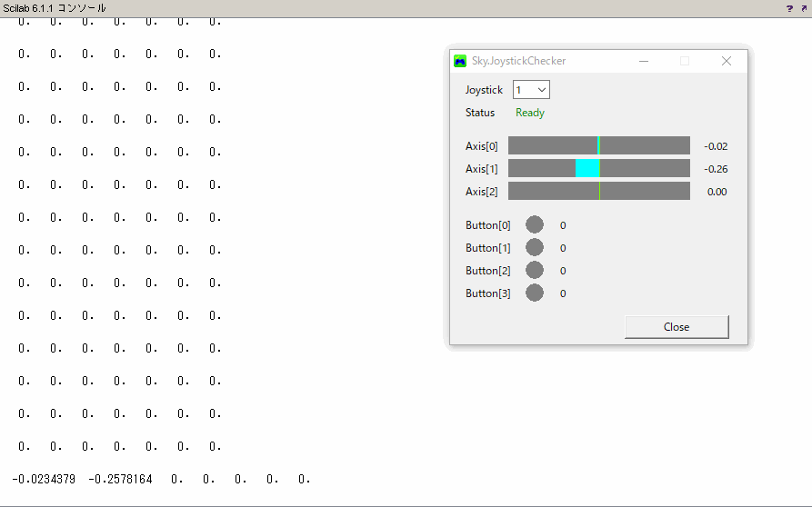Viewport: 812px width, 507px height.
Task: Click the Axis[0] value -0.02
Action: (716, 146)
